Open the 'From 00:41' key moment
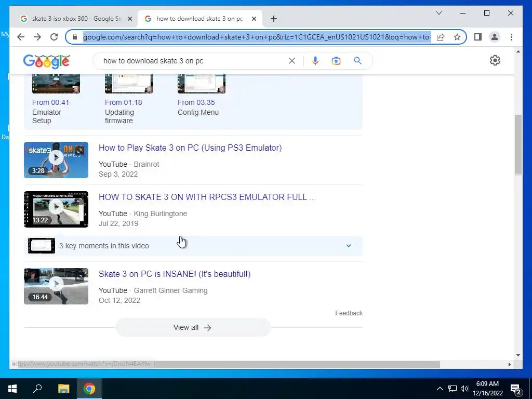The height and width of the screenshot is (399, 532). (50, 102)
